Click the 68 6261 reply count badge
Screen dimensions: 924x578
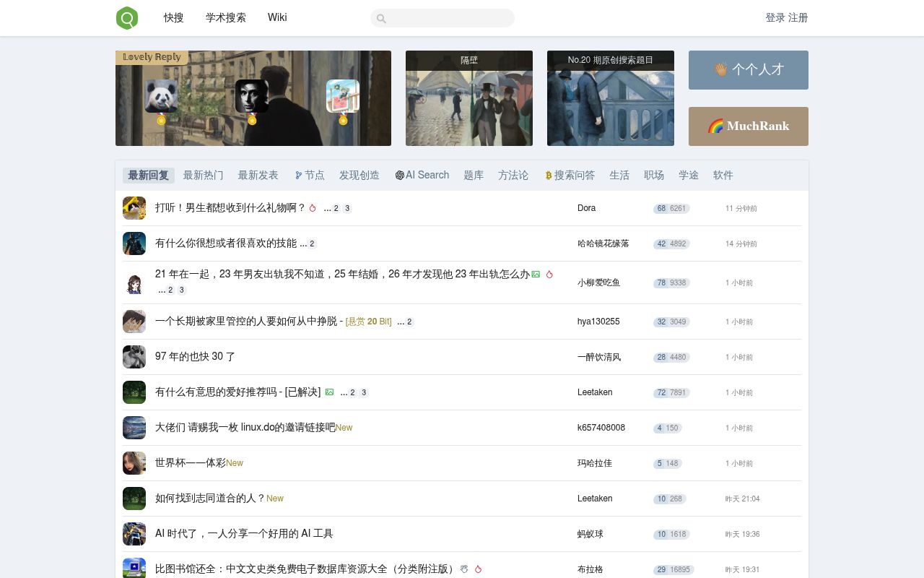[x=671, y=208]
